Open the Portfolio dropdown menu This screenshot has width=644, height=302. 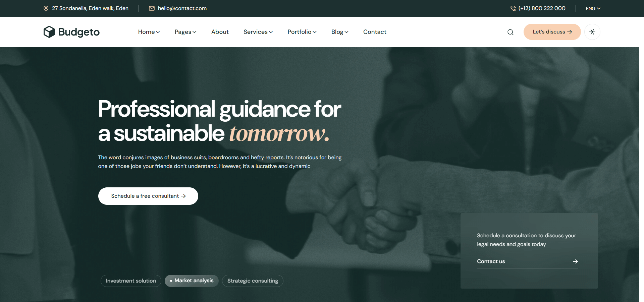coord(302,32)
